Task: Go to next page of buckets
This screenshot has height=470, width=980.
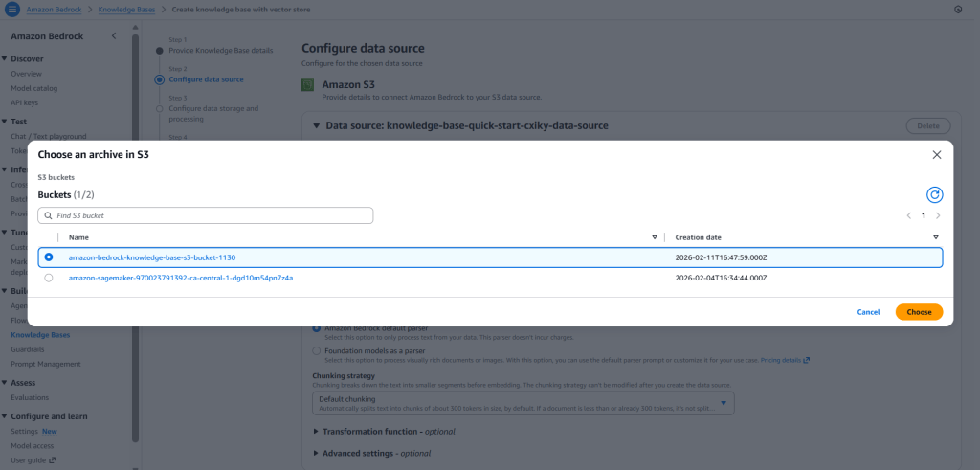Action: click(x=938, y=216)
